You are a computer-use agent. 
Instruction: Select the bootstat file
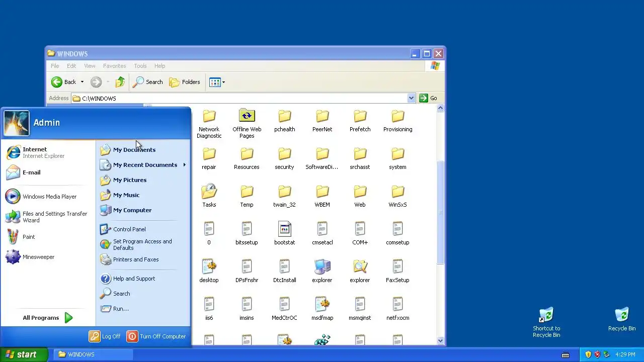(x=284, y=234)
